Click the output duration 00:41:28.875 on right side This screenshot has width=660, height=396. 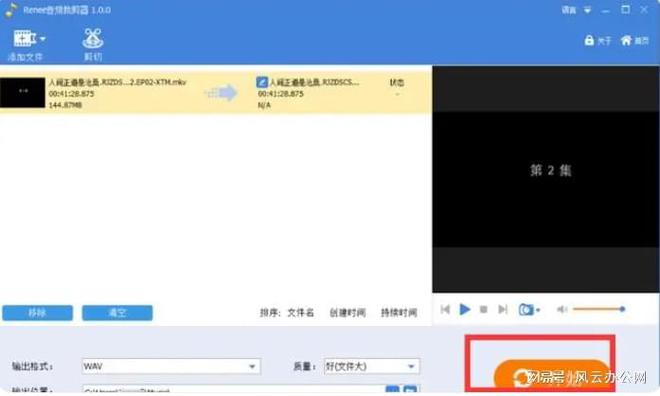pyautogui.click(x=280, y=93)
